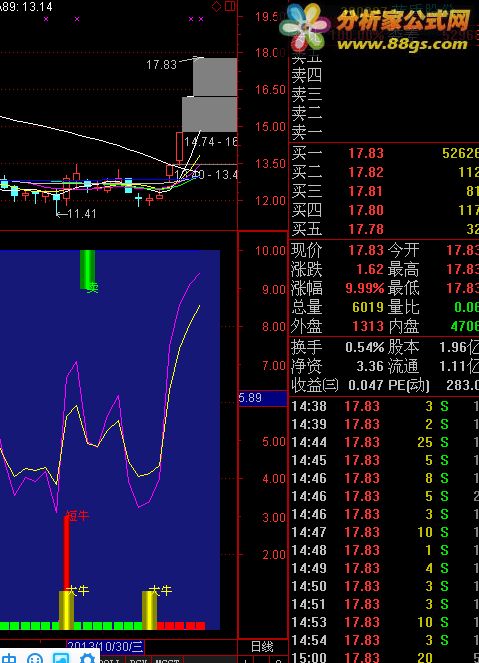Click the red 短牛 signal bar
The image size is (479, 663).
(66, 553)
